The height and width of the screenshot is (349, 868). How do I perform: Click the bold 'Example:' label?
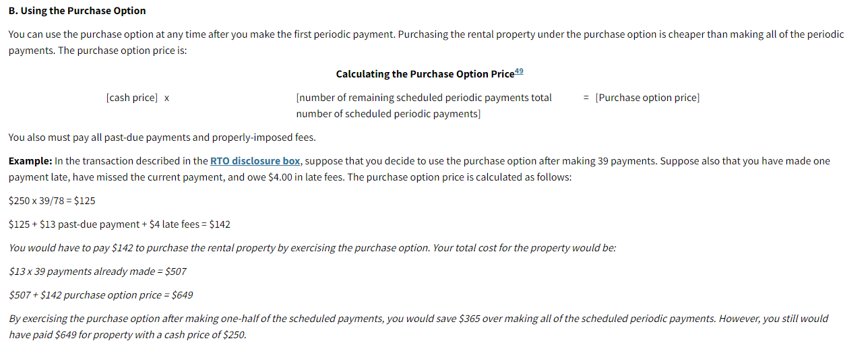(30, 161)
